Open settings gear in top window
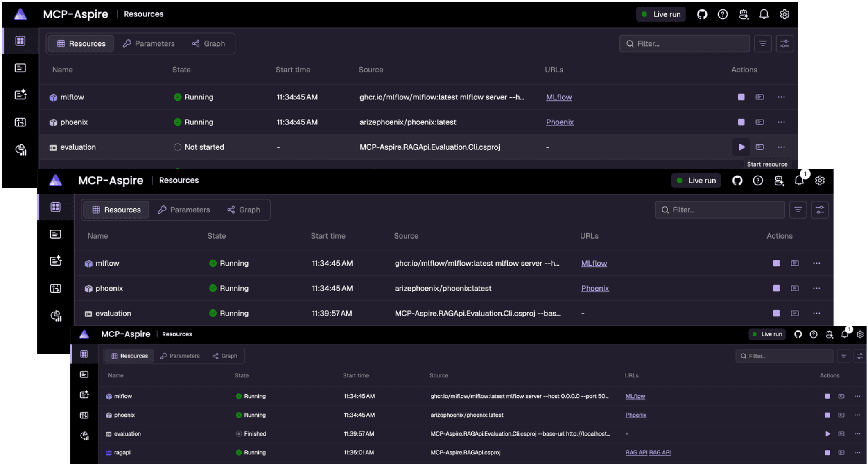Viewport: 868px width, 465px height. tap(784, 14)
